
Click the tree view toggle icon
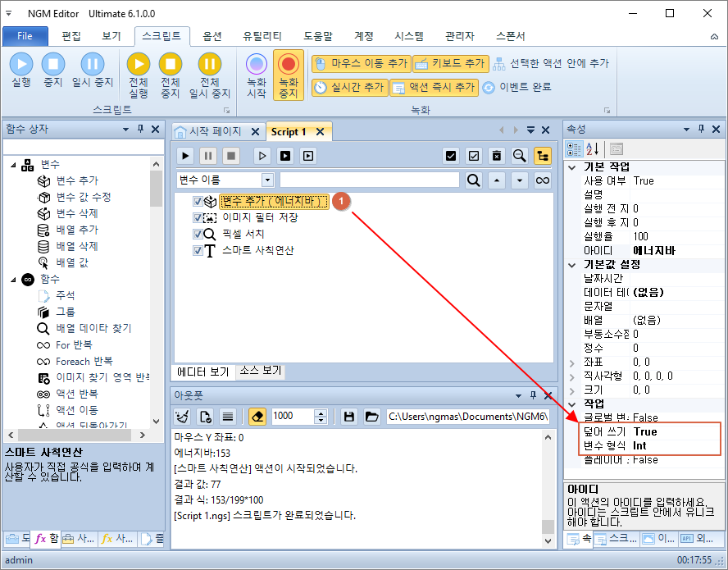(542, 156)
